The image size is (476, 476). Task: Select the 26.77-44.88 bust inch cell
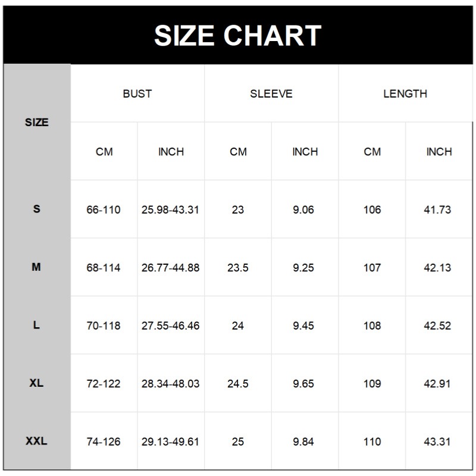tap(171, 268)
